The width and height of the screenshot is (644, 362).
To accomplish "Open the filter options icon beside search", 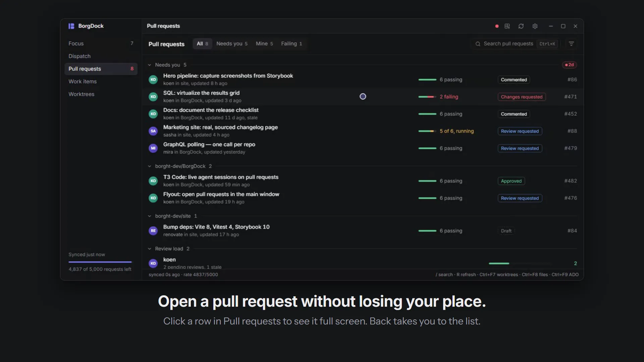I will click(x=571, y=44).
